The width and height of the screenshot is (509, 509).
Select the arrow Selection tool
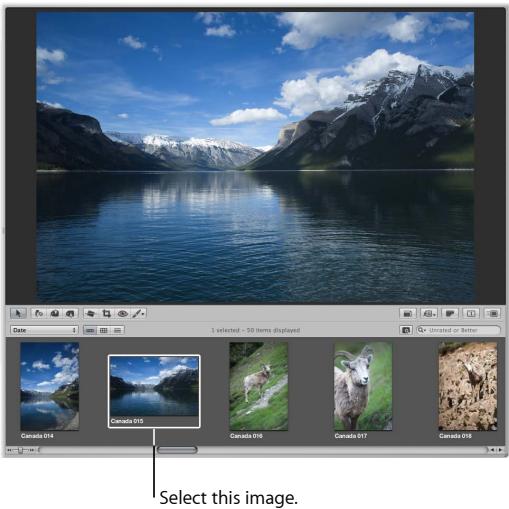pyautogui.click(x=18, y=313)
